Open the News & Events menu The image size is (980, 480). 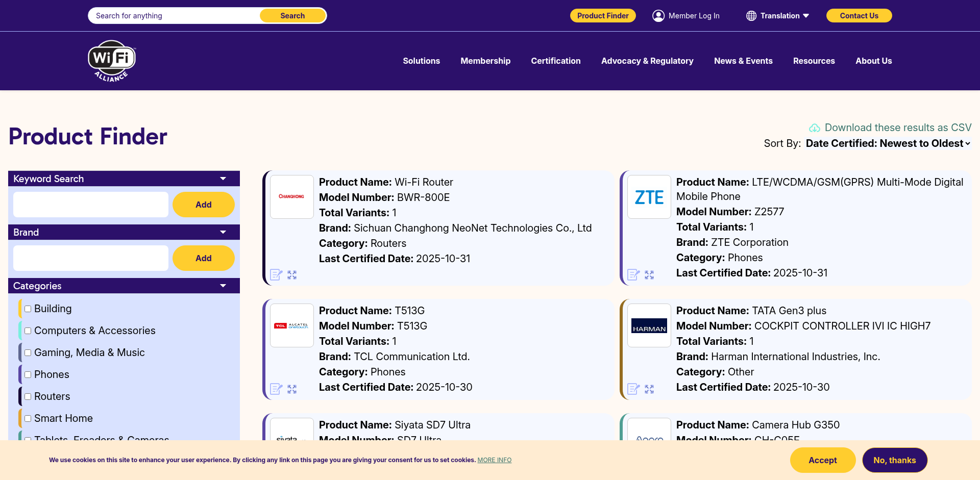[743, 61]
